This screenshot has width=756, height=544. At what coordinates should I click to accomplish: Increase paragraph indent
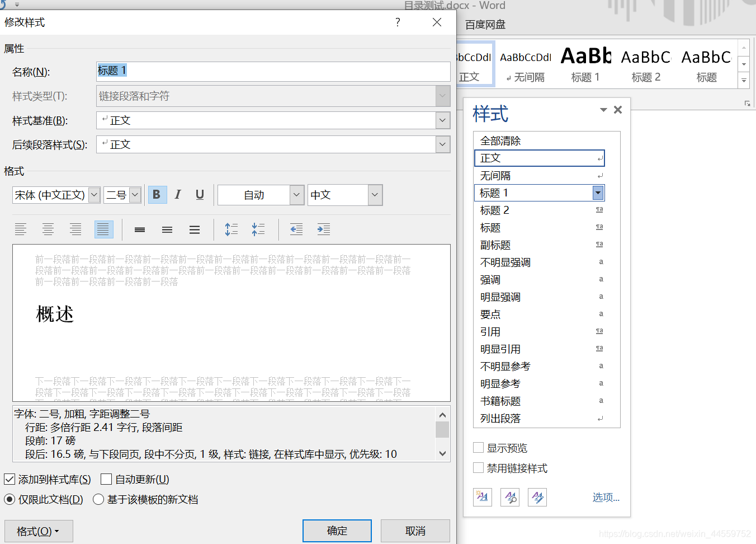click(324, 229)
